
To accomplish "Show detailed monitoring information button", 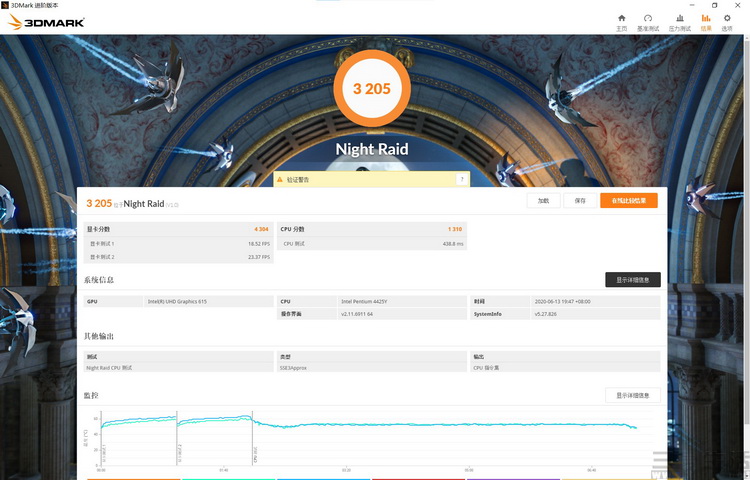I will pyautogui.click(x=633, y=395).
